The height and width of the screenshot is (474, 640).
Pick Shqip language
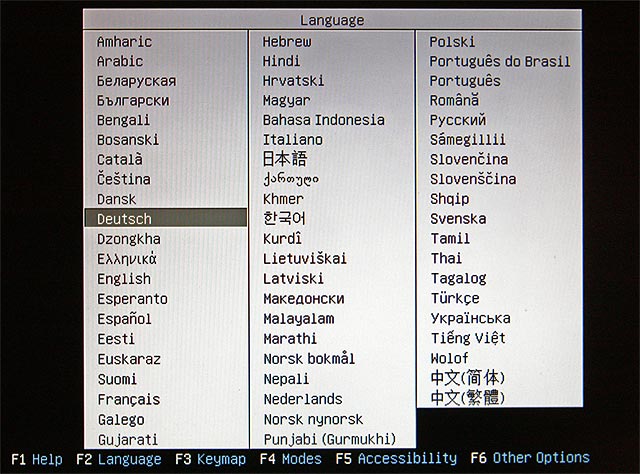pos(450,199)
